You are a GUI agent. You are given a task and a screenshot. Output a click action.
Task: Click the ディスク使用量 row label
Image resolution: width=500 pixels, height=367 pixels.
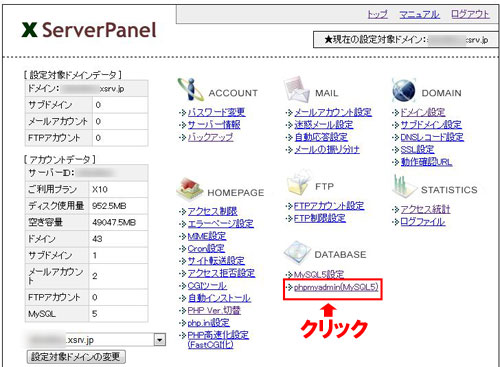pyautogui.click(x=56, y=206)
